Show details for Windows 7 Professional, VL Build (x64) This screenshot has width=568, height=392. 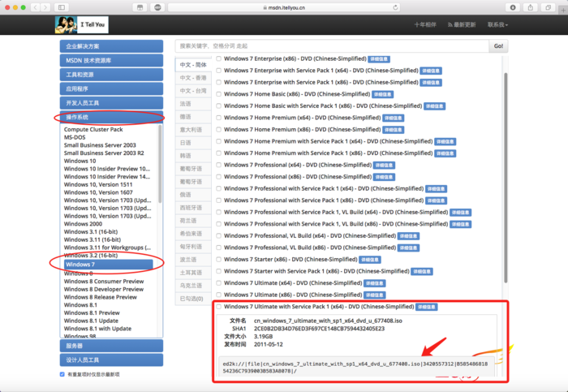[x=408, y=236]
